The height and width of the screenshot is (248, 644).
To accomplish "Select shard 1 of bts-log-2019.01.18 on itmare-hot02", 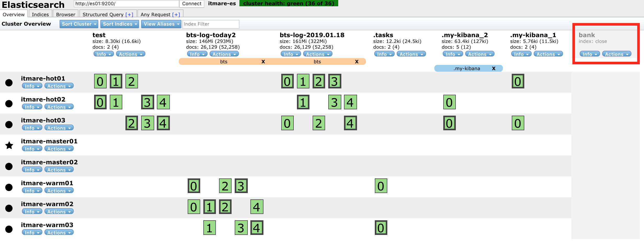I will 303,102.
